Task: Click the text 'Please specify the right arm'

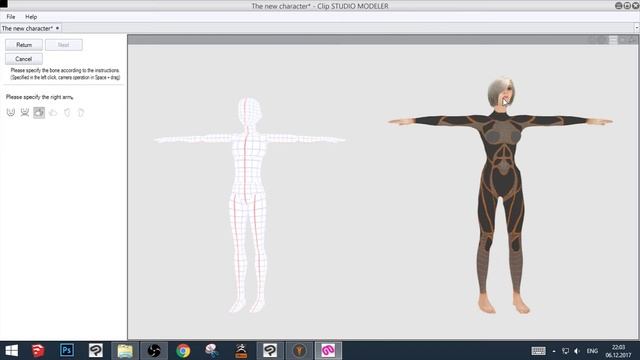Action: pyautogui.click(x=40, y=97)
